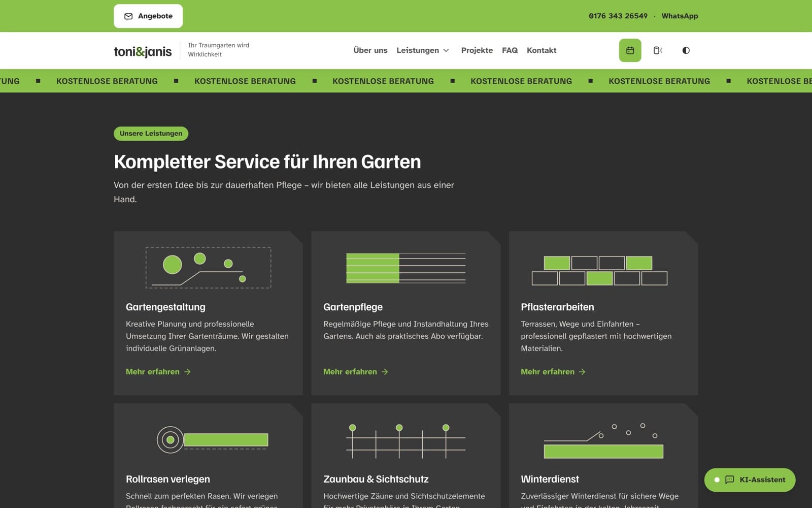Navigate to Kontakt
This screenshot has width=812, height=508.
coord(542,50)
